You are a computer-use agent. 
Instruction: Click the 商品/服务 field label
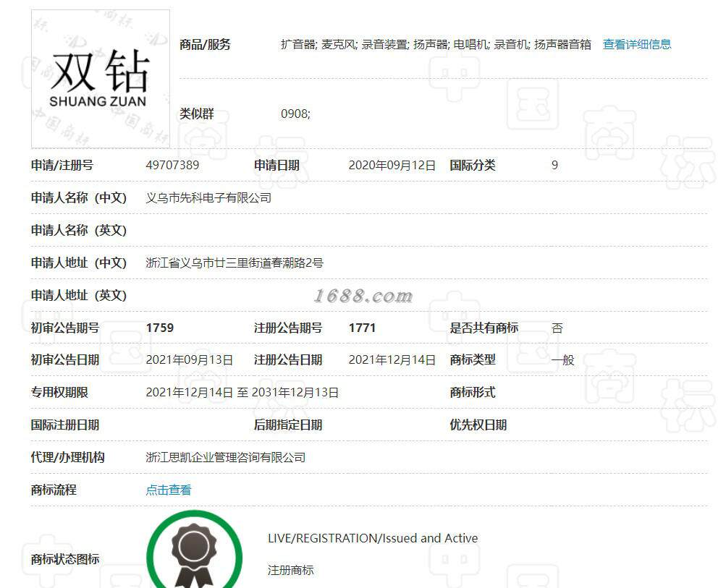click(205, 44)
